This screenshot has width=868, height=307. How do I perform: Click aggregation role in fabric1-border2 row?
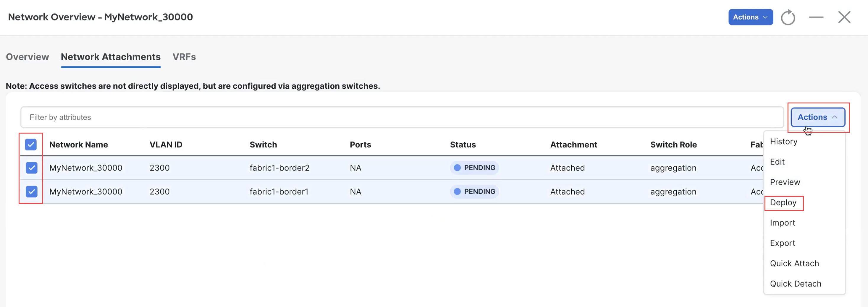[673, 168]
